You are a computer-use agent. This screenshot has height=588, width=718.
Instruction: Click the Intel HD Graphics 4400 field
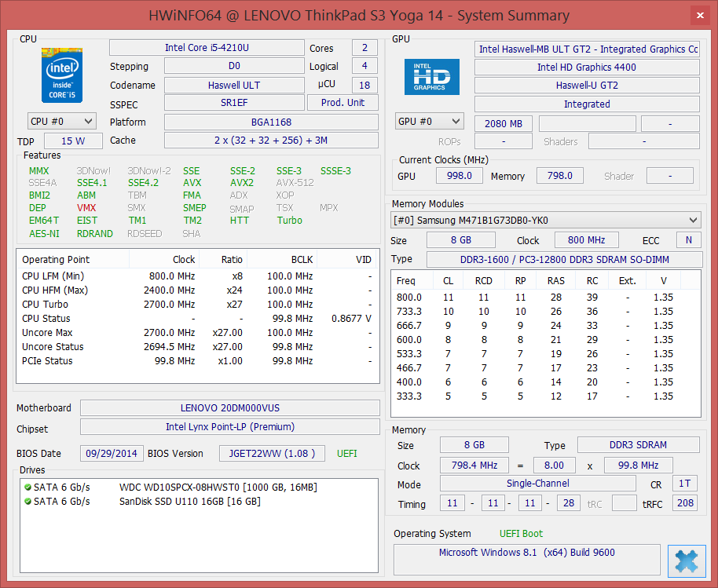point(587,68)
